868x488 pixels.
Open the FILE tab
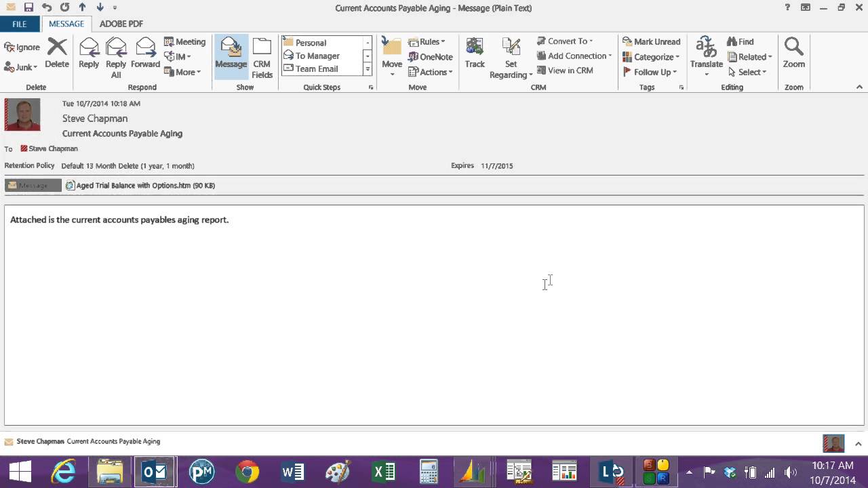point(20,24)
